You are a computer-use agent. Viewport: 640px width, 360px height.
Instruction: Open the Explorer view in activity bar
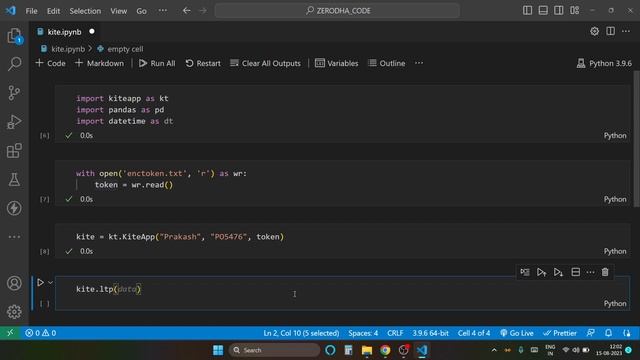pos(14,36)
